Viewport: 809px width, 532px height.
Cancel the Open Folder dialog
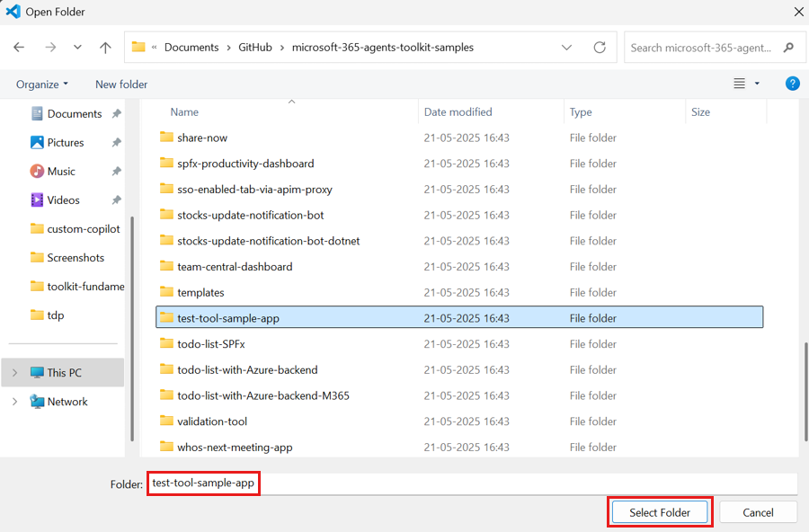click(758, 512)
